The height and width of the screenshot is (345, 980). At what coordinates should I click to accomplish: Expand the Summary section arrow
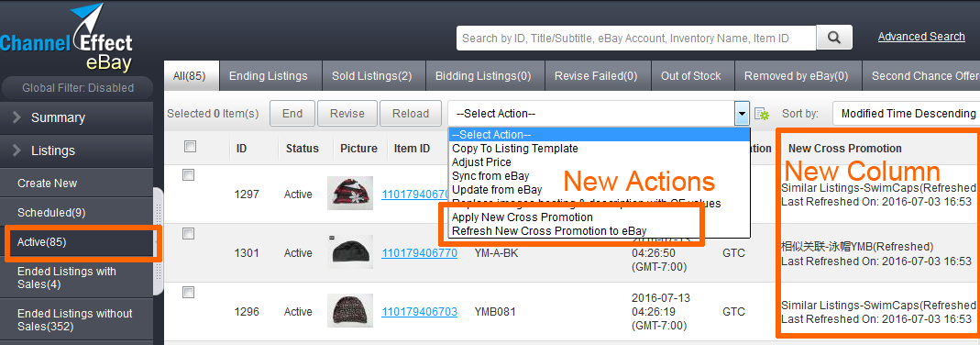[x=17, y=117]
